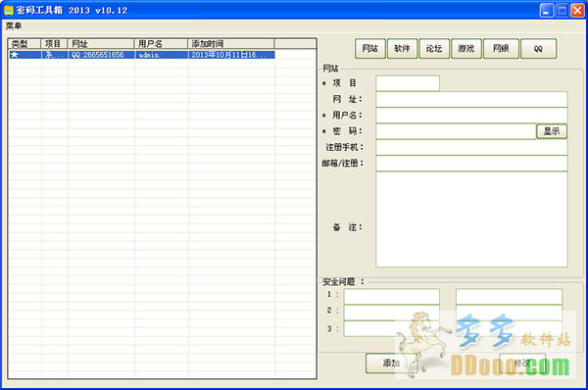Select the 网银 category button

501,49
